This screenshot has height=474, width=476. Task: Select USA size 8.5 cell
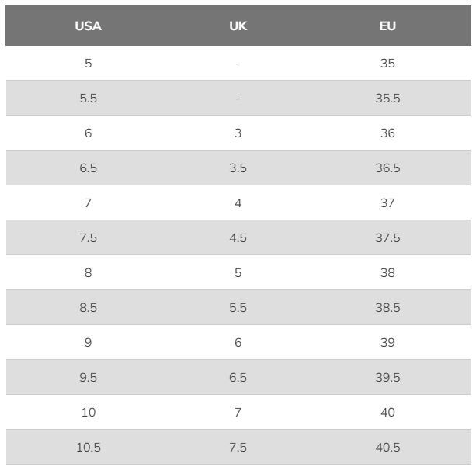(88, 307)
